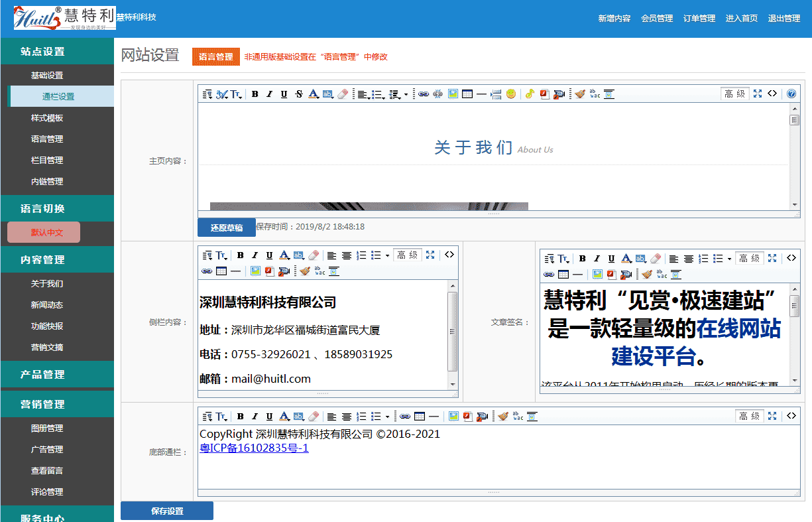Viewport: 812px width, 522px height.
Task: Open 图册管理 under 营销管理
Action: coord(47,428)
